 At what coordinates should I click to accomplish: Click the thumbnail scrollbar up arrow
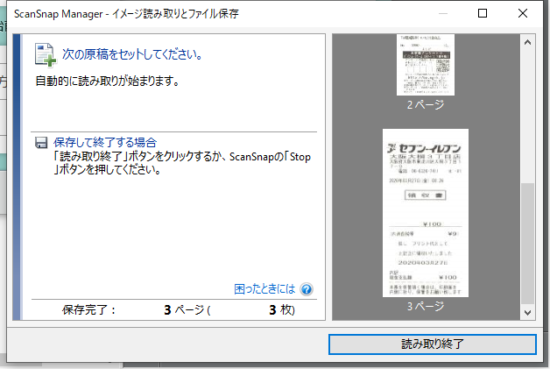click(528, 42)
